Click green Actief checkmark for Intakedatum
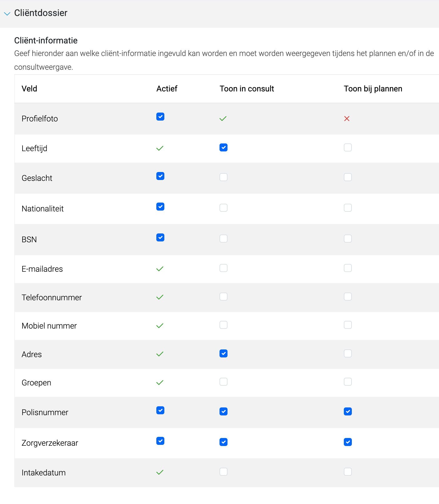The image size is (439, 504). click(160, 472)
